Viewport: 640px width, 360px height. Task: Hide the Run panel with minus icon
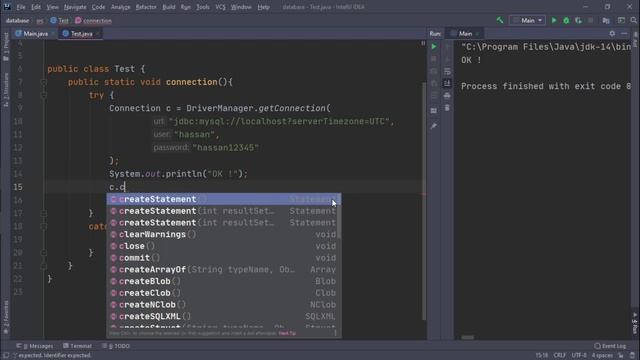tap(624, 33)
